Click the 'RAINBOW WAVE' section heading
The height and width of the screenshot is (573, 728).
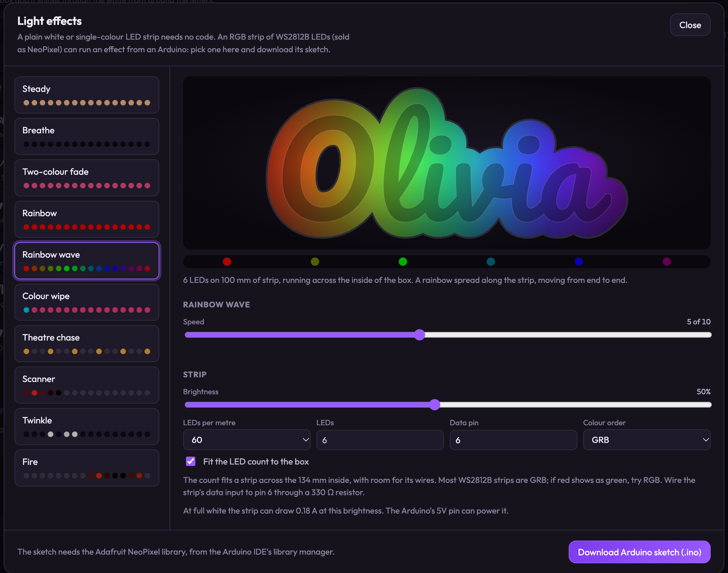click(x=217, y=305)
